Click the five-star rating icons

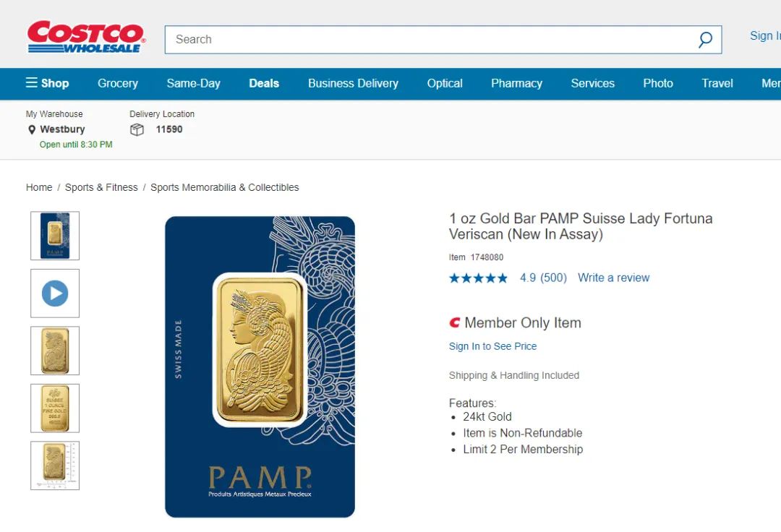[478, 278]
